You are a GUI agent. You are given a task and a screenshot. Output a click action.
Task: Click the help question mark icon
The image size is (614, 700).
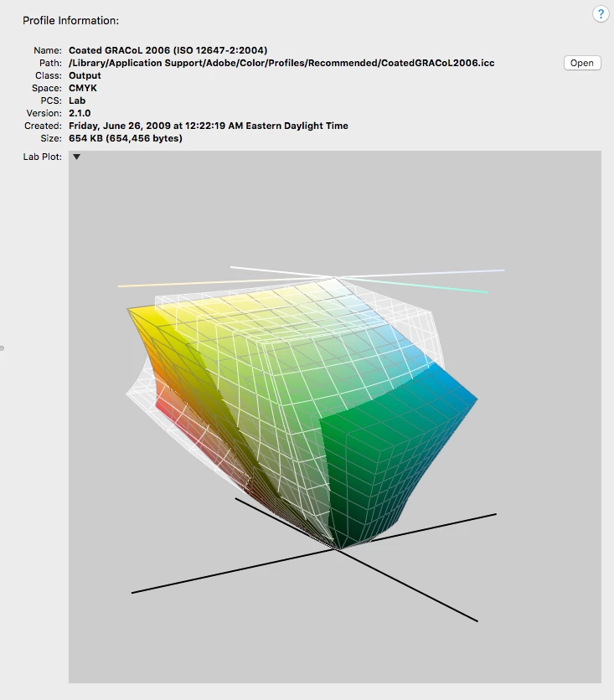(x=601, y=14)
